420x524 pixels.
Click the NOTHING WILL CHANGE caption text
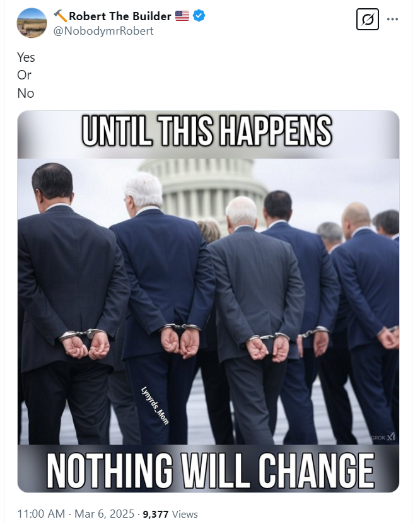pos(211,471)
